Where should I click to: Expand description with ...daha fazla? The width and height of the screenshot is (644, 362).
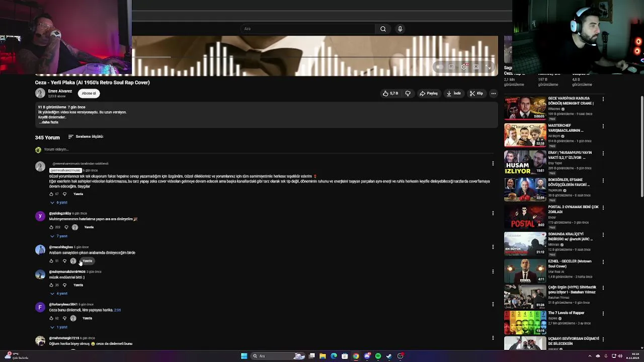[49, 122]
